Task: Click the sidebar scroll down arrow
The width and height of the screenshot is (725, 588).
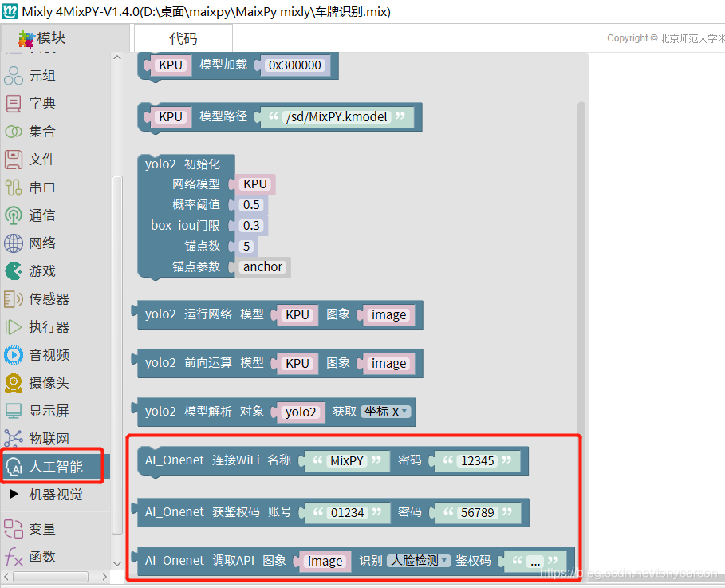Action: [x=117, y=564]
